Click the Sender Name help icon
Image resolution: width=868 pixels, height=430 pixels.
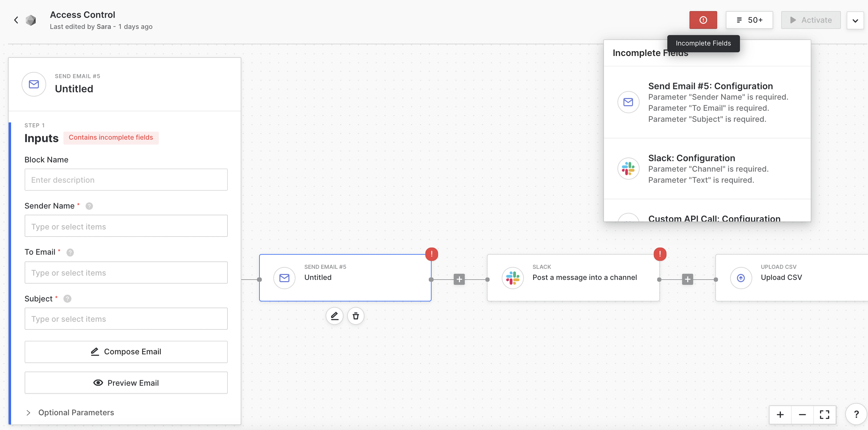pos(89,206)
